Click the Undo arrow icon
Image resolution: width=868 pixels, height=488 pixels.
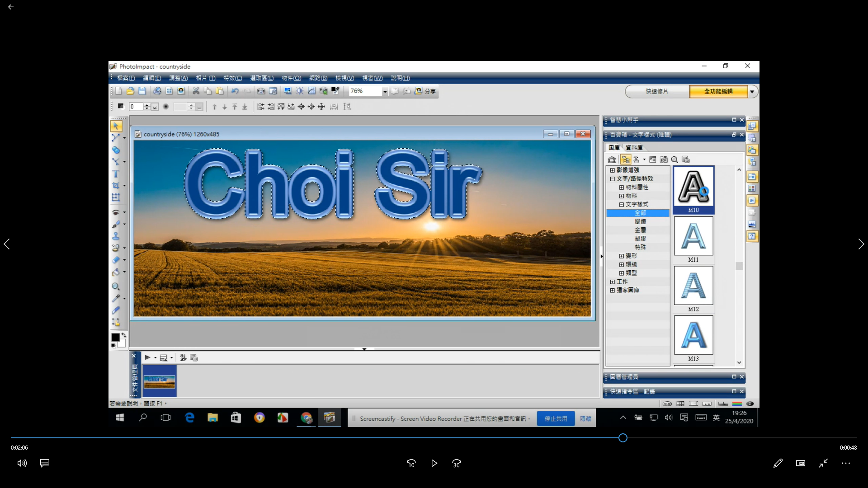tap(235, 91)
